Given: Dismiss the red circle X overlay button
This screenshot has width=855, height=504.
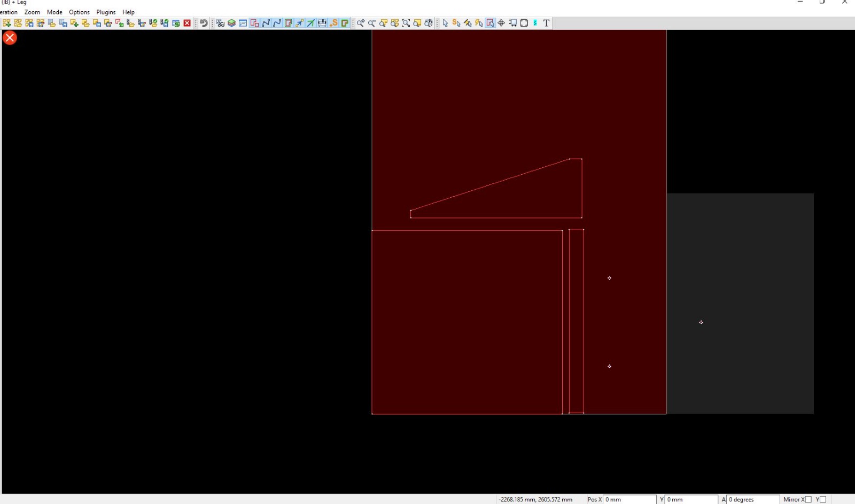Looking at the screenshot, I should coord(10,37).
